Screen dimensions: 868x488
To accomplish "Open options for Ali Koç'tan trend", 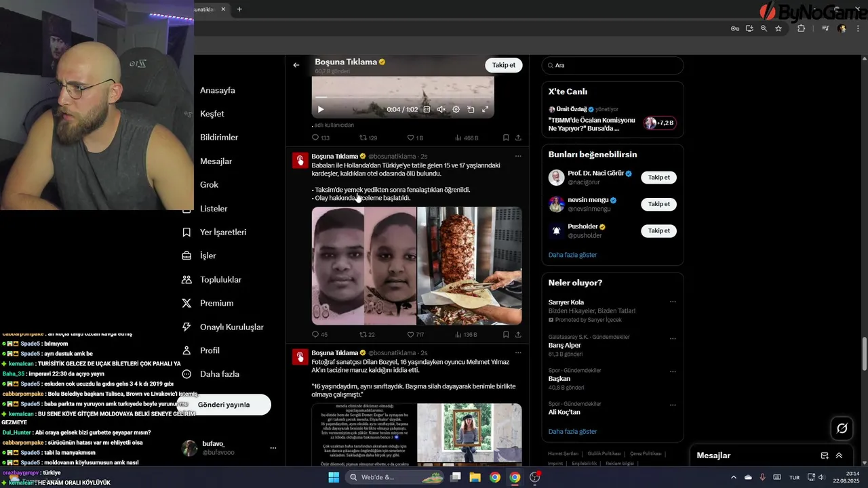I will click(673, 405).
